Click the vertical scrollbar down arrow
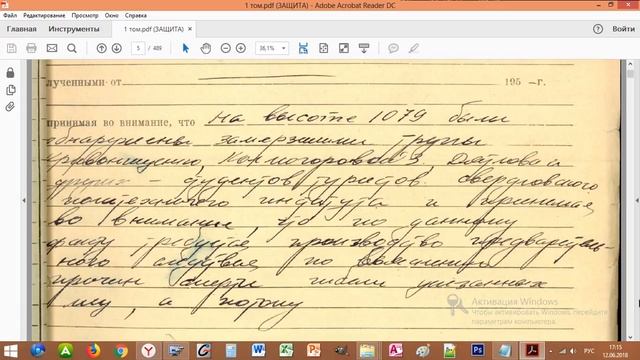This screenshot has height=360, width=640. (x=630, y=337)
